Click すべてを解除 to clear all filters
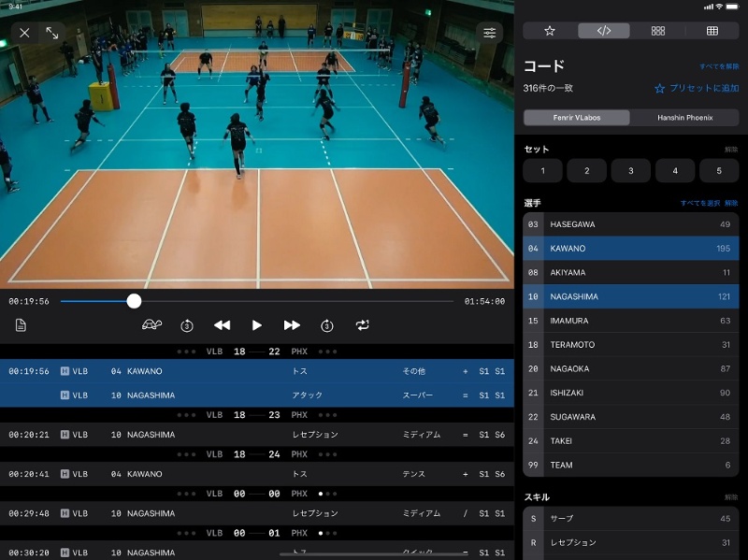This screenshot has width=748, height=560. pos(719,67)
